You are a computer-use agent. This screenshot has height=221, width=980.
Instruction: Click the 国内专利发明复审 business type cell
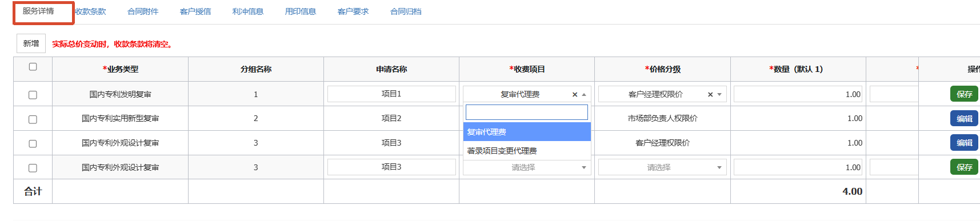tap(120, 94)
